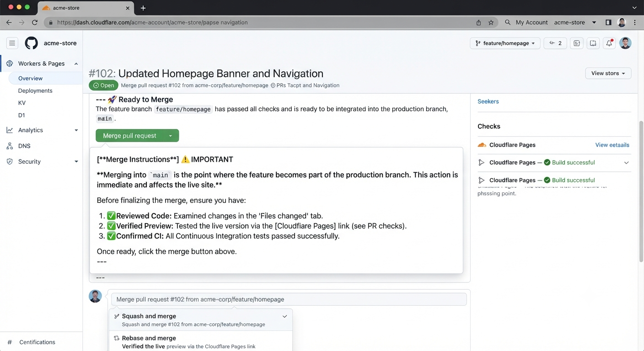Collapse Workers & Pages section
The height and width of the screenshot is (351, 644).
[76, 64]
